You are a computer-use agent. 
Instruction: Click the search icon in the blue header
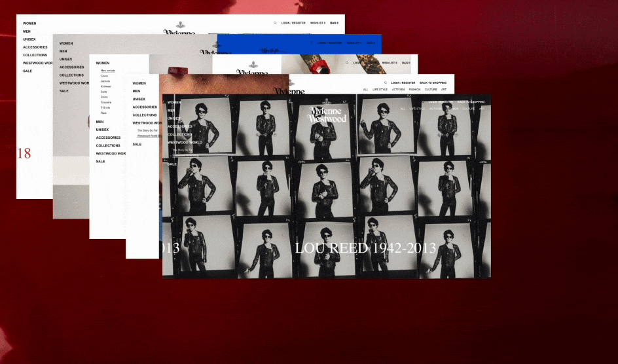pos(312,43)
